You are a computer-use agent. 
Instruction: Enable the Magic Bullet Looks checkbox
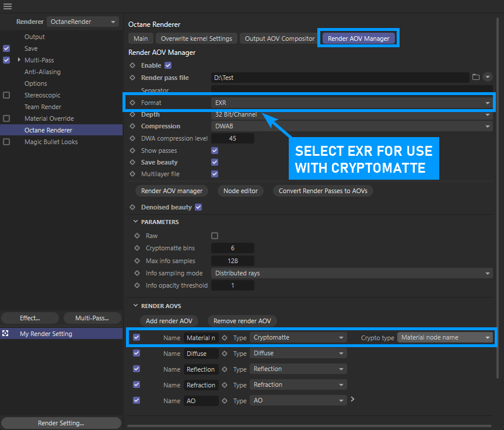6,142
